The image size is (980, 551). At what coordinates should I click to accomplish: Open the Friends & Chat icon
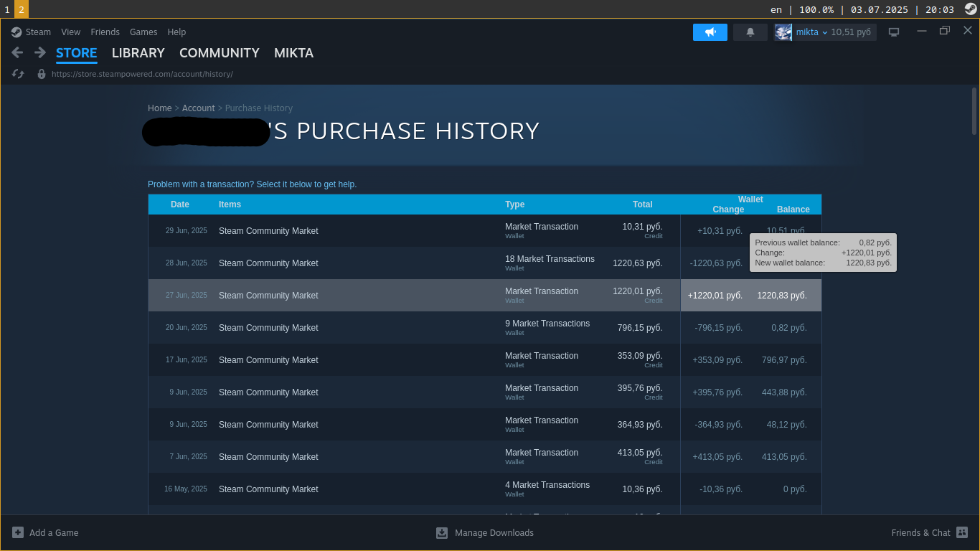962,532
